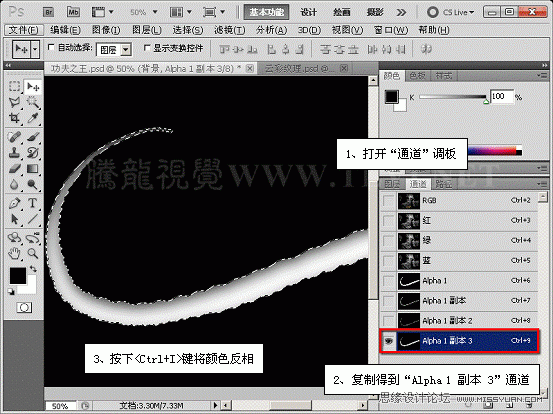553x414 pixels.
Task: Reset default foreground and background colors
Action: (x=11, y=291)
